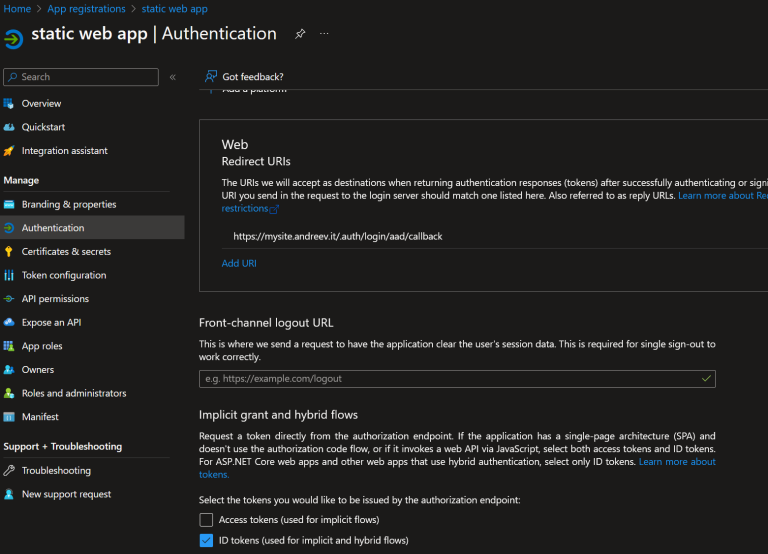Click the Owners people icon
The height and width of the screenshot is (554, 768).
pos(9,369)
